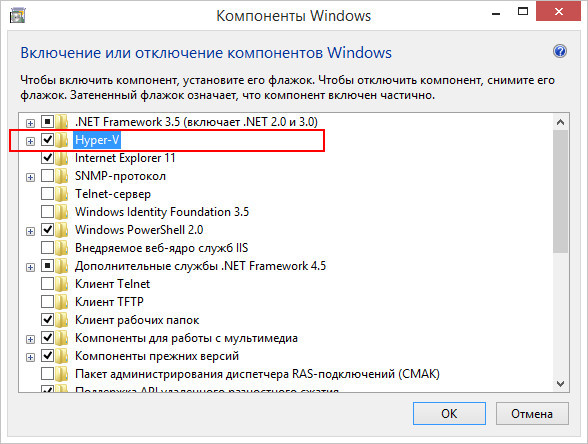Click the Windows PowerShell 2.0 folder icon
This screenshot has width=588, height=444.
click(62, 230)
